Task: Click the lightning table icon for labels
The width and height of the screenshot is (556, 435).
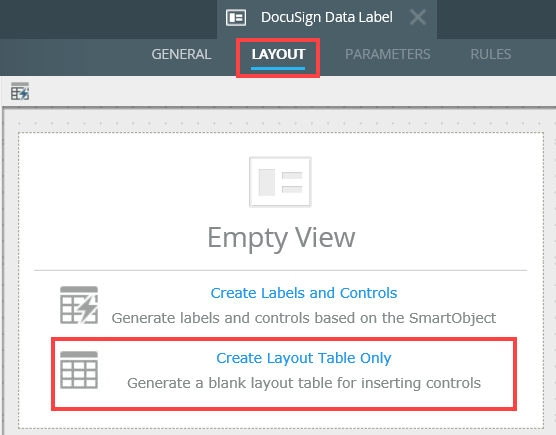Action: coord(79,305)
